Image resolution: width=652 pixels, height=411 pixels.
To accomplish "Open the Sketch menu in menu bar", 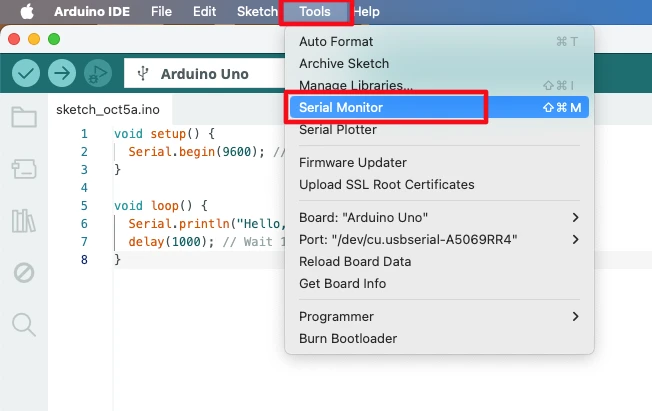I will point(257,12).
